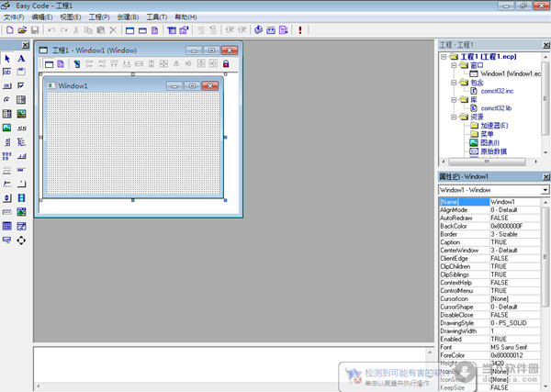Select the tree view control tool in toolbox
The height and width of the screenshot is (392, 551).
pos(21,142)
